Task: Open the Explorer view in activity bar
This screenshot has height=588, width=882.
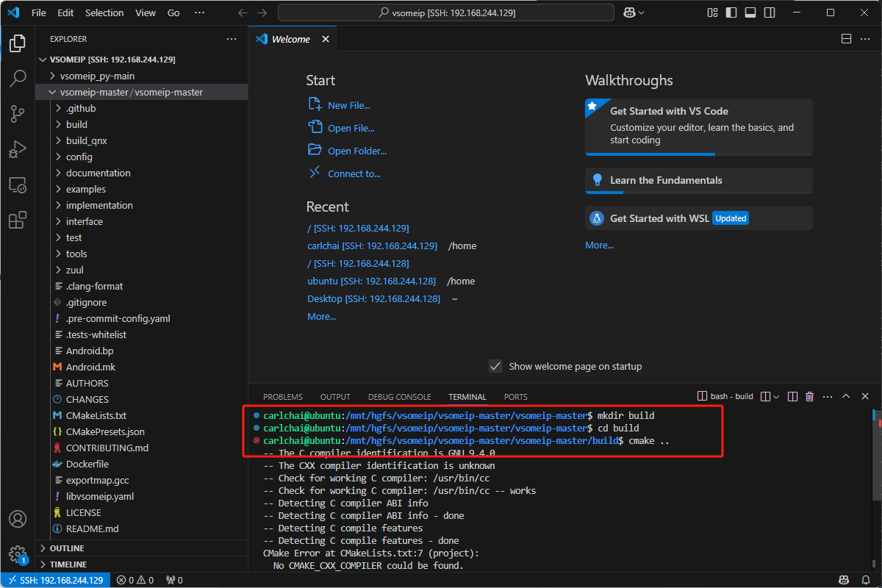Action: pos(18,43)
